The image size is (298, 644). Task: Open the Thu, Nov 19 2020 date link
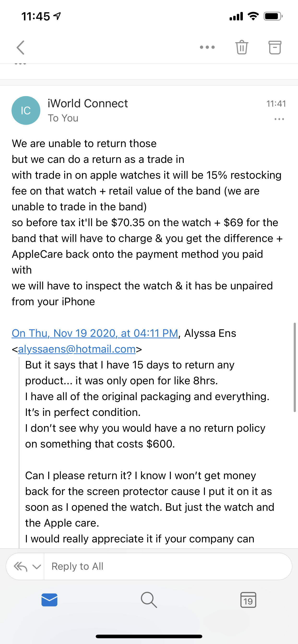click(95, 333)
